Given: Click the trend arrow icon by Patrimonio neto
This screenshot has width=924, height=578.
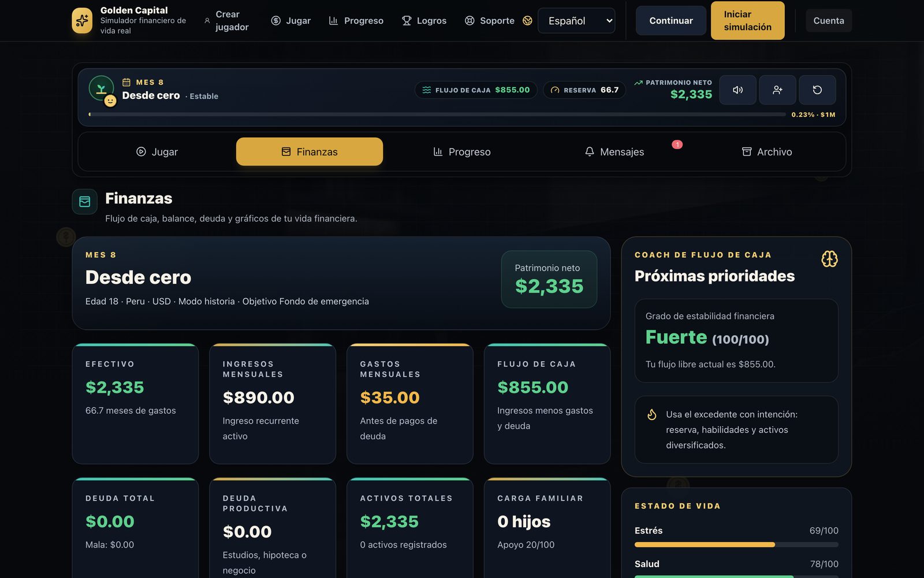Looking at the screenshot, I should pos(638,83).
